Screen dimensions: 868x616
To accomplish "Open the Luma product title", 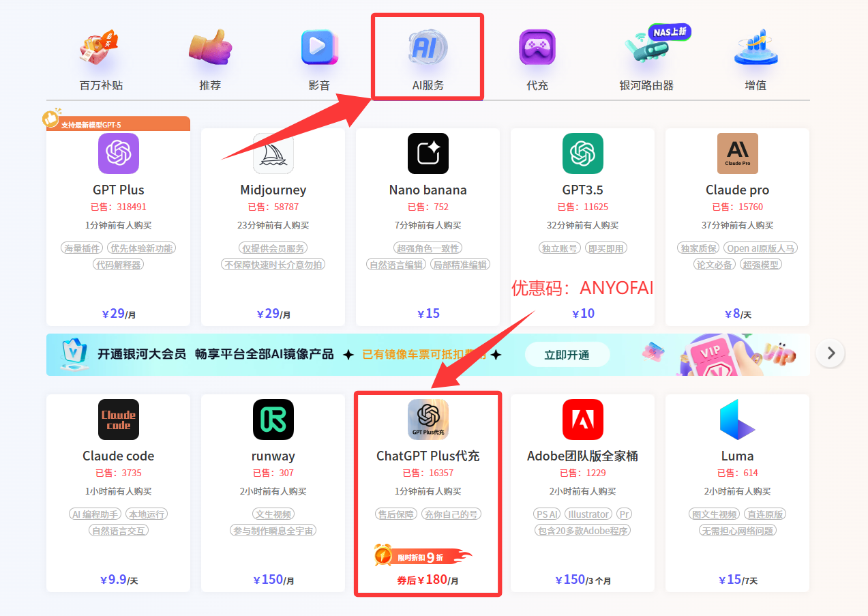I will pyautogui.click(x=738, y=456).
